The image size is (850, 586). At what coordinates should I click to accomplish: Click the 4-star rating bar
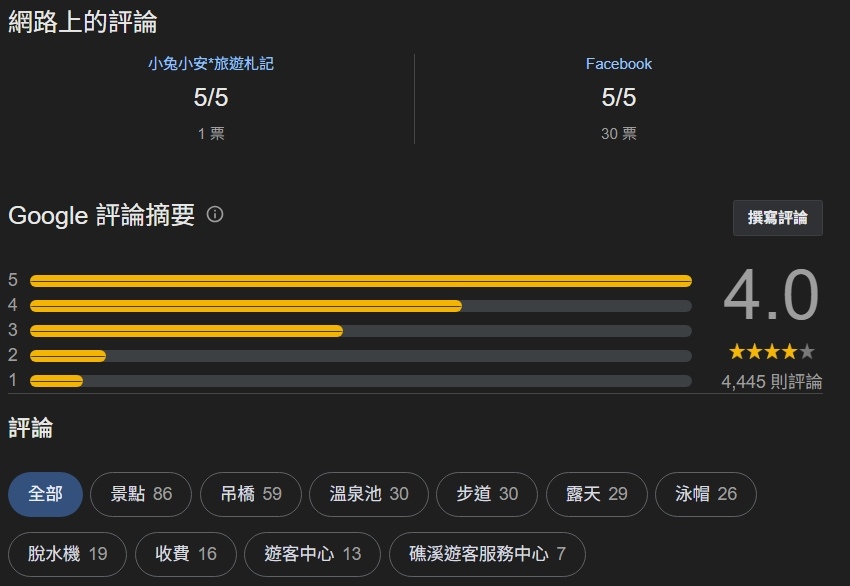click(360, 306)
